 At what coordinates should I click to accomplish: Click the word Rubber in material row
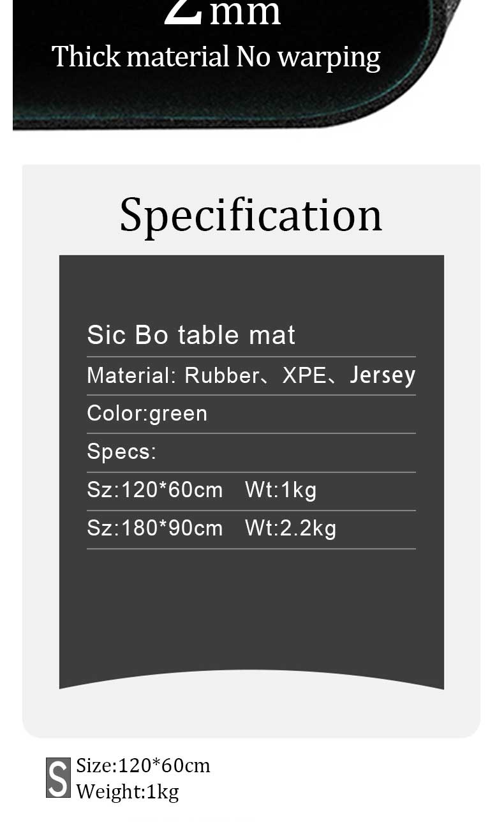[x=221, y=375]
